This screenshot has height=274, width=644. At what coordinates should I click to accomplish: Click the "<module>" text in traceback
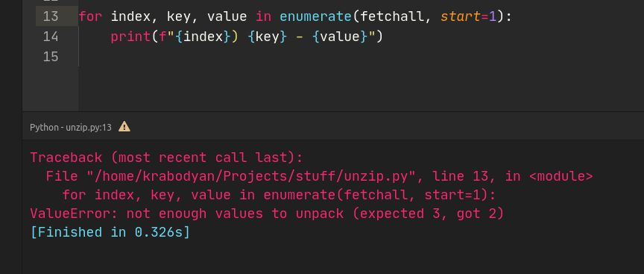(x=561, y=176)
